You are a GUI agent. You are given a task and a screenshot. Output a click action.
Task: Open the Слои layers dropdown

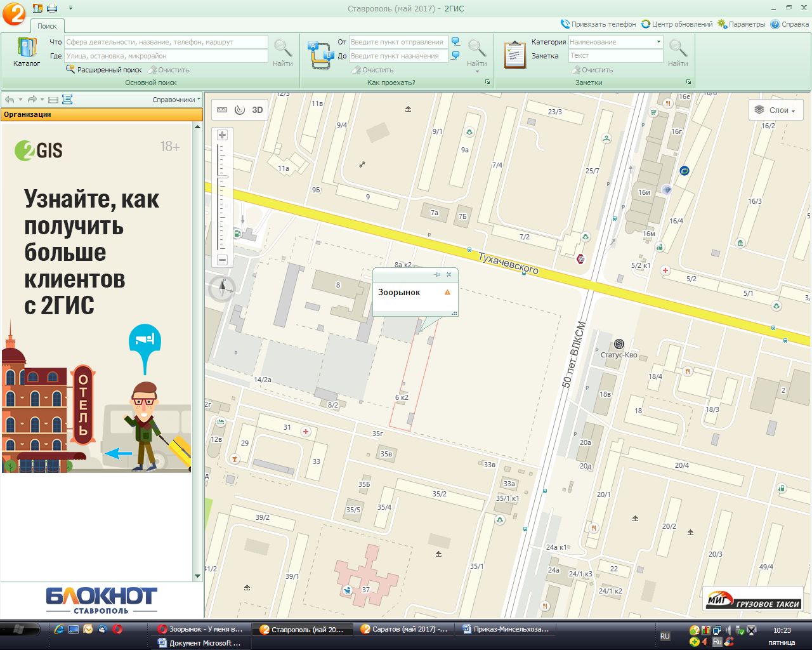tap(775, 110)
